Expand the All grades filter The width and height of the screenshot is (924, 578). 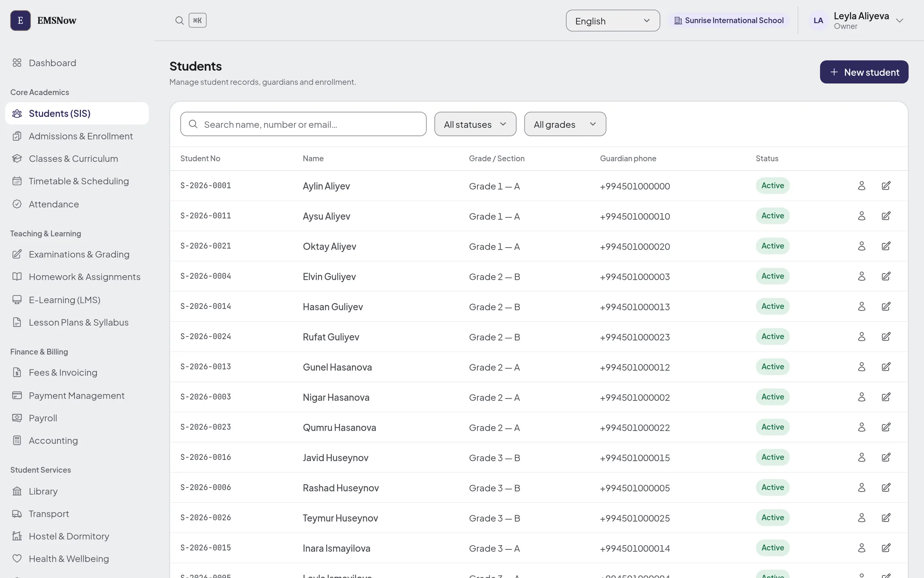(565, 124)
